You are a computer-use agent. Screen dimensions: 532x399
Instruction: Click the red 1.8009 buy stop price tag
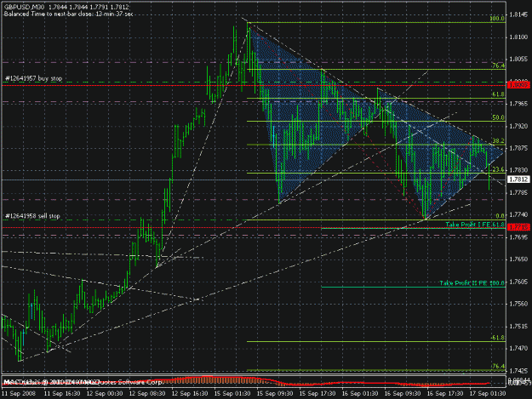(518, 85)
